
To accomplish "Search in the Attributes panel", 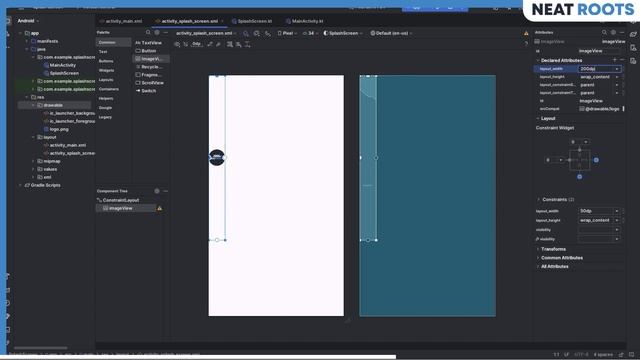I will tap(604, 32).
